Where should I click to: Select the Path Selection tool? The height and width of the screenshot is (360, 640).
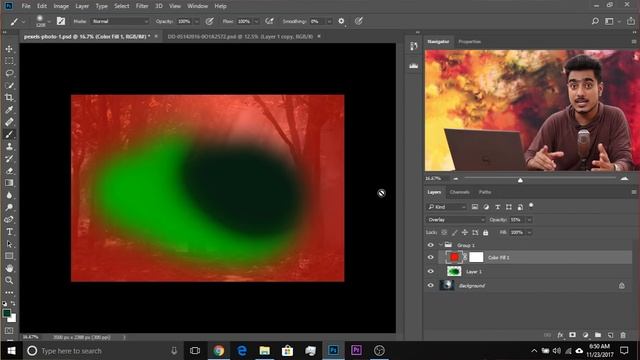[x=9, y=244]
